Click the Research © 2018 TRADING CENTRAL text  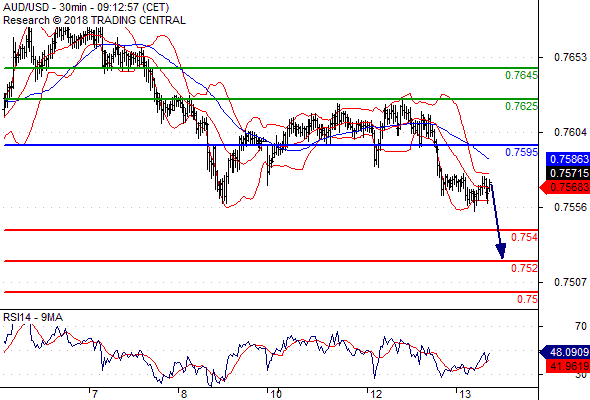click(94, 20)
